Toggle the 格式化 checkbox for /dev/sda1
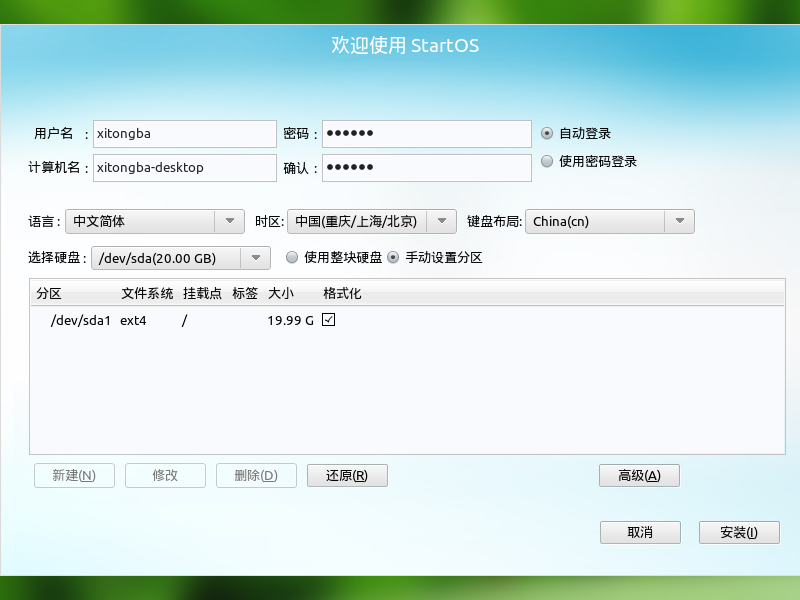This screenshot has height=600, width=800. 329,320
